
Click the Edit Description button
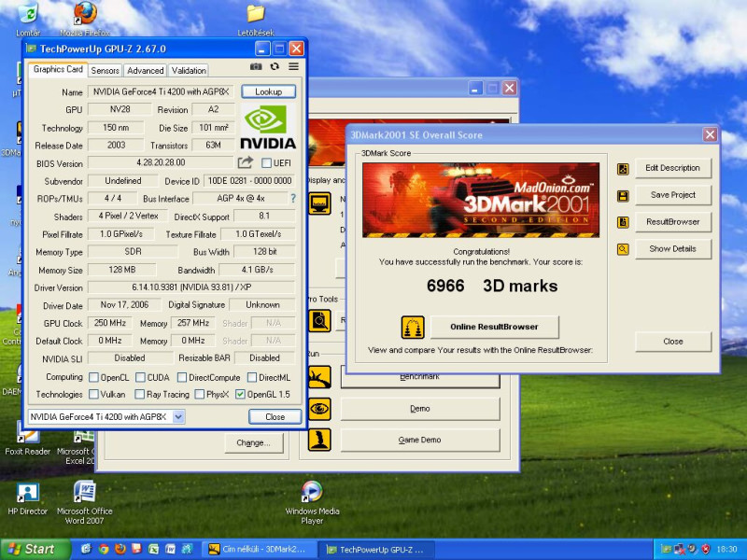pyautogui.click(x=672, y=168)
